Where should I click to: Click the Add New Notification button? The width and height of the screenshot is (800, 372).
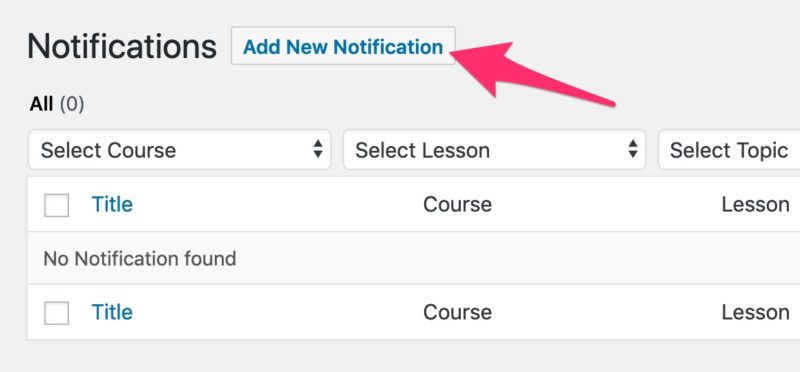pos(343,46)
